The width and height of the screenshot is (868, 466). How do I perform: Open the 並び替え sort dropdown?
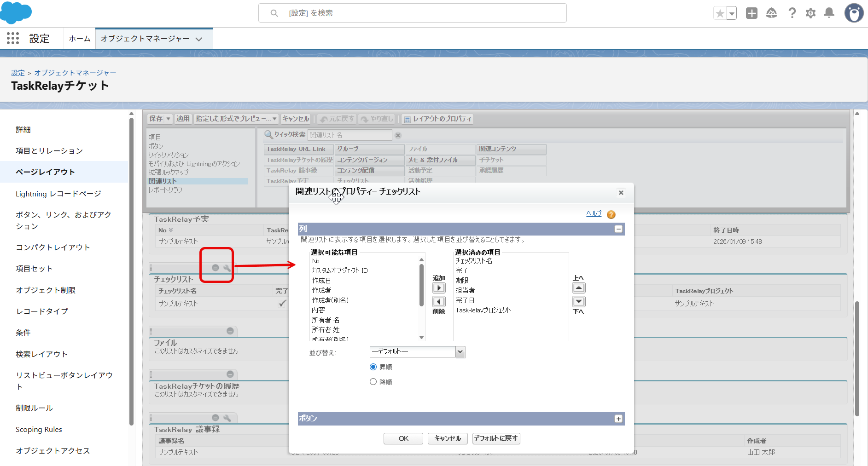(x=417, y=352)
